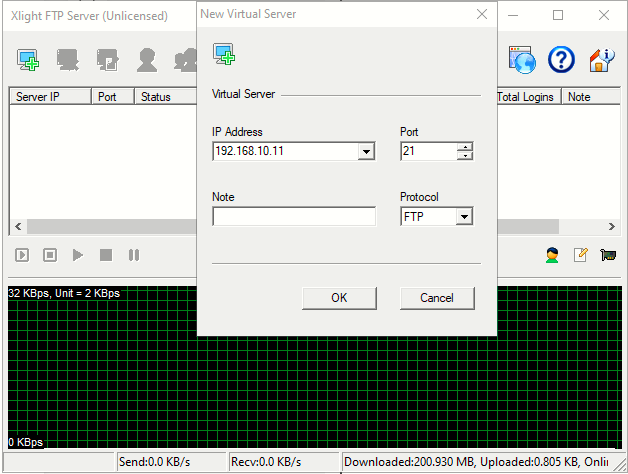This screenshot has width=628, height=474.
Task: Click the Server IP column header
Action: (x=50, y=97)
